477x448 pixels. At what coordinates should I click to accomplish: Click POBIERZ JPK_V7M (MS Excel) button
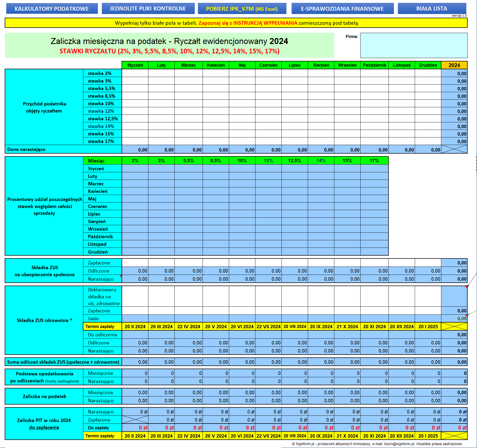pos(242,9)
